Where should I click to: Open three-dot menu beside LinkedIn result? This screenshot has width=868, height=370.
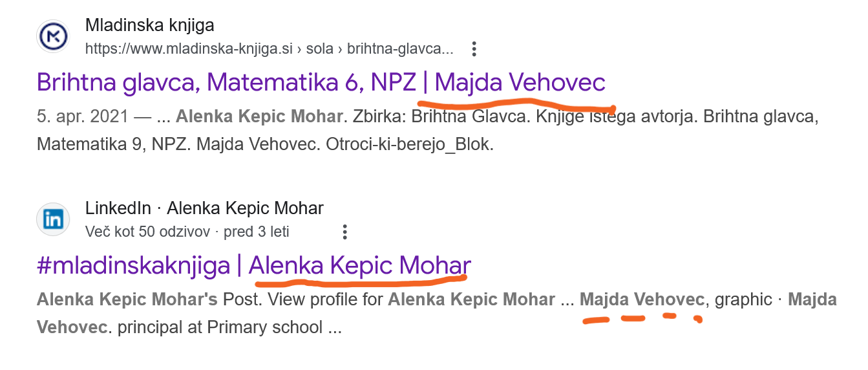coord(345,232)
